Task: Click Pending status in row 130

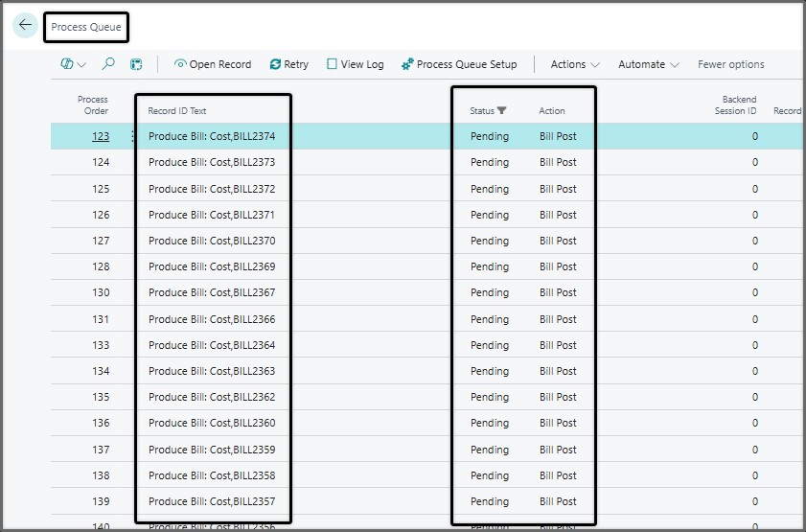Action: (x=490, y=292)
